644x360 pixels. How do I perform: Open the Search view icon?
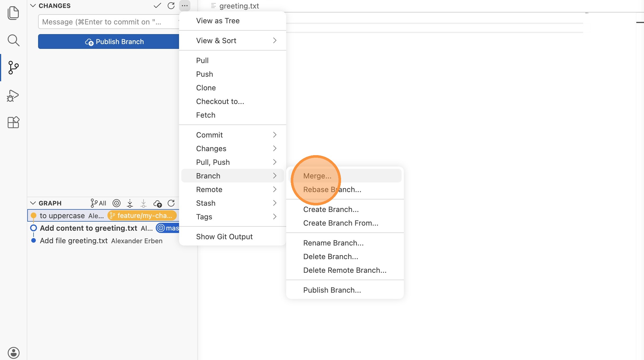tap(13, 40)
